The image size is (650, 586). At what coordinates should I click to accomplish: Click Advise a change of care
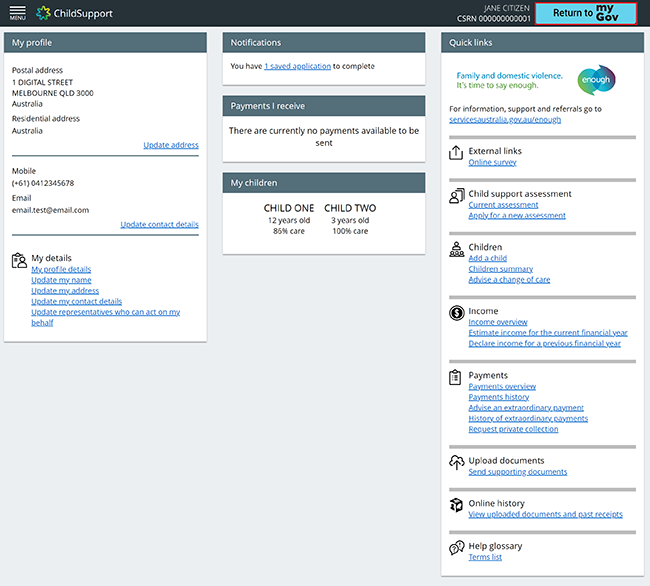(509, 280)
